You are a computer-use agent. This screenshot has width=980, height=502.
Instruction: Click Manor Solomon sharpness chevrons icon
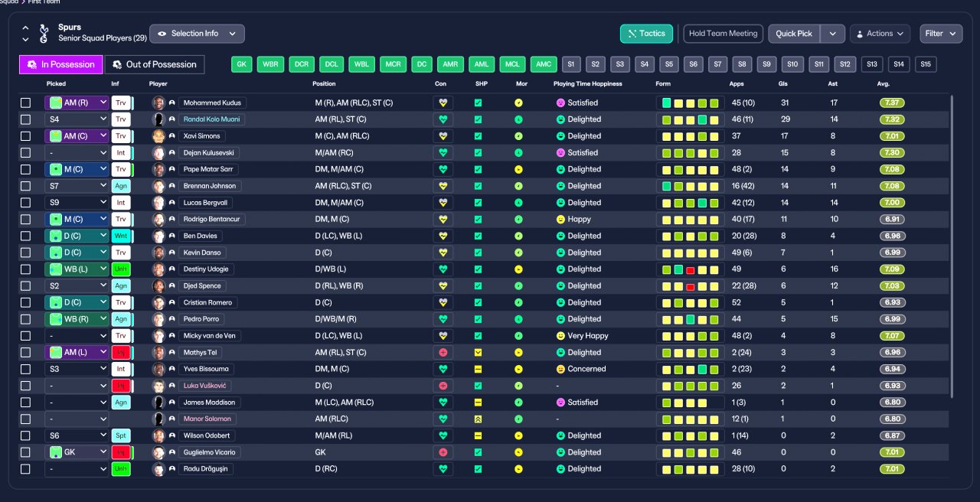[x=478, y=419]
